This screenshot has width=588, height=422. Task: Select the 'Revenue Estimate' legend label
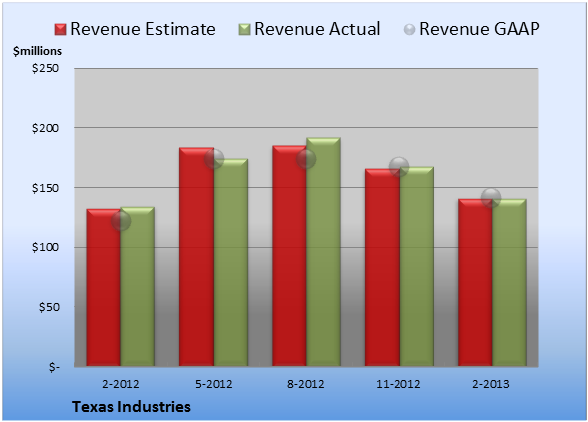click(143, 29)
